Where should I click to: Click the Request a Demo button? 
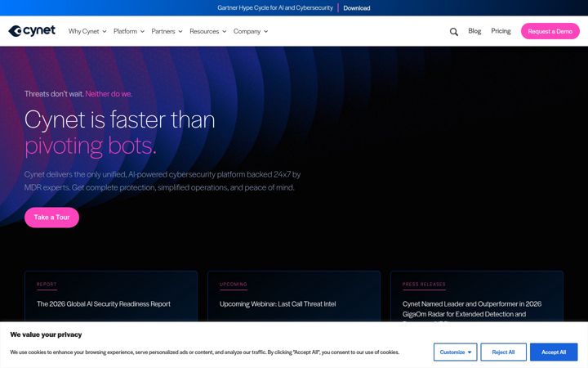tap(550, 31)
